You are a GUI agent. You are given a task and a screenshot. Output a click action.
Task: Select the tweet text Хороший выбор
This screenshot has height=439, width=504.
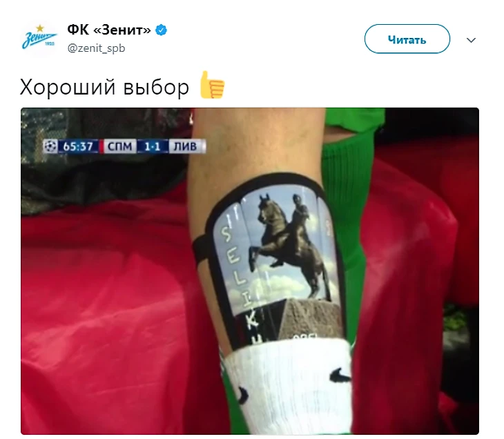click(104, 87)
